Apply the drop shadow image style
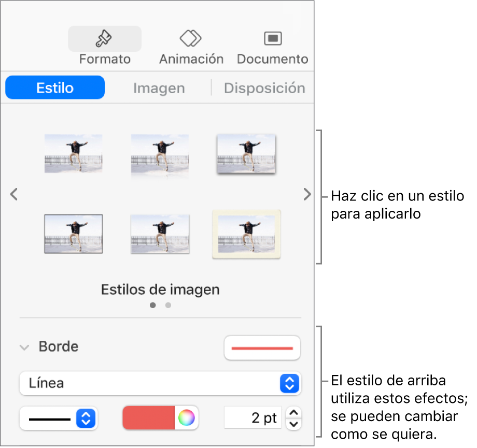477x448 pixels. tap(246, 154)
